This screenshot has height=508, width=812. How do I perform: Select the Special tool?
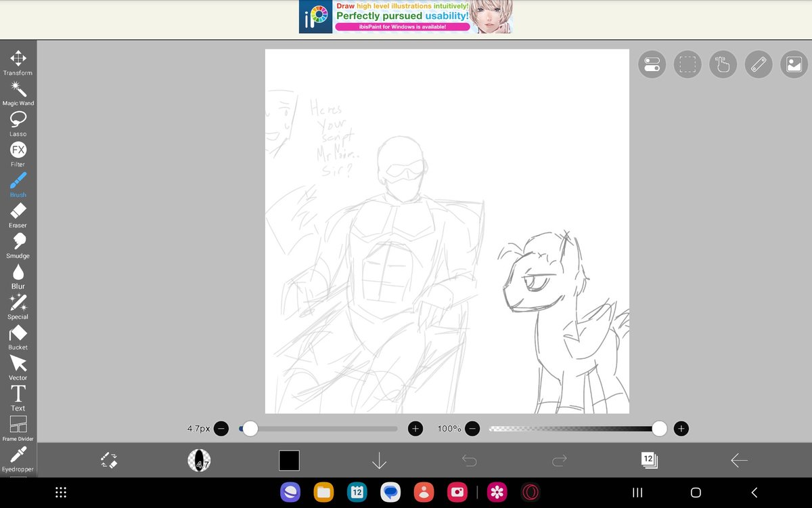click(x=18, y=307)
